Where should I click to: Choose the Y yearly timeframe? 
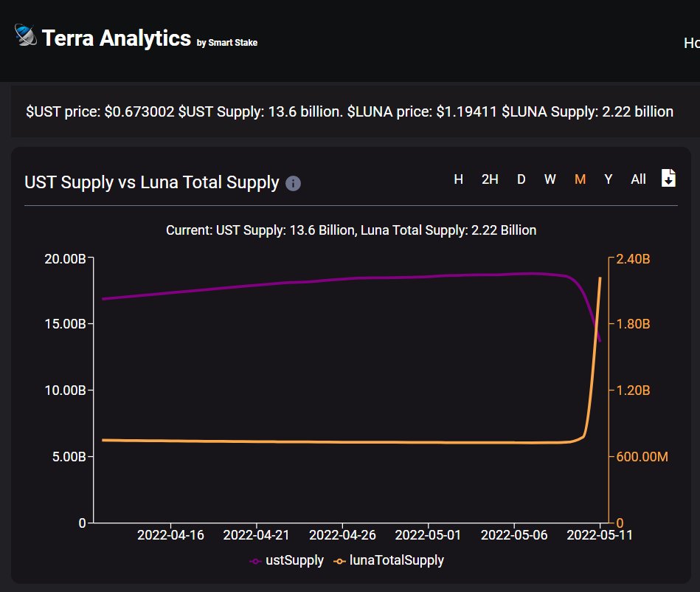(608, 179)
